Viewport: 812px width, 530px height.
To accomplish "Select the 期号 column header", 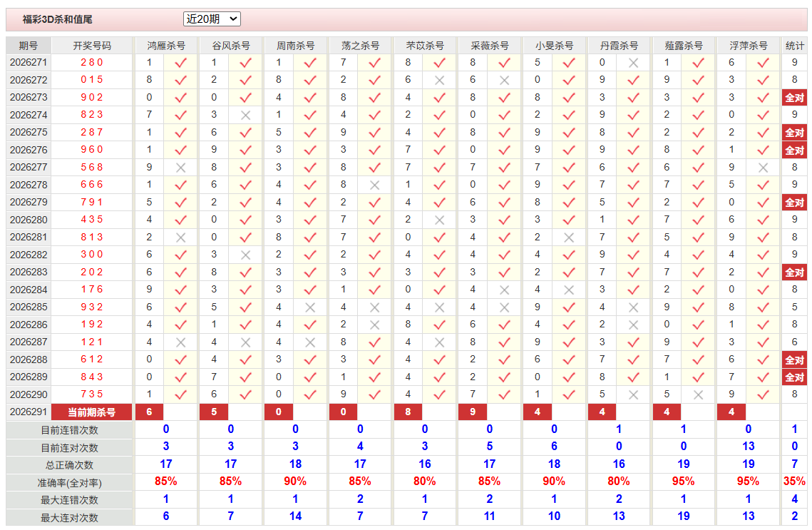I will (29, 46).
